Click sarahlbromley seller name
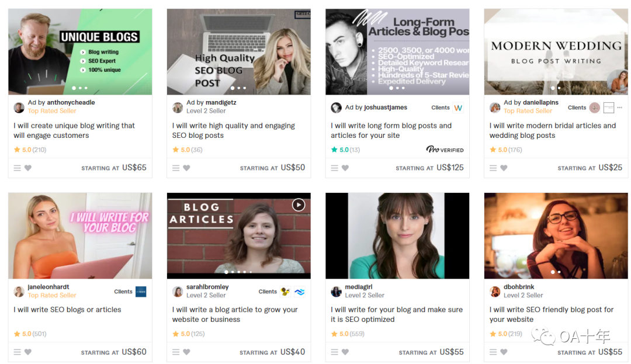 (x=207, y=287)
